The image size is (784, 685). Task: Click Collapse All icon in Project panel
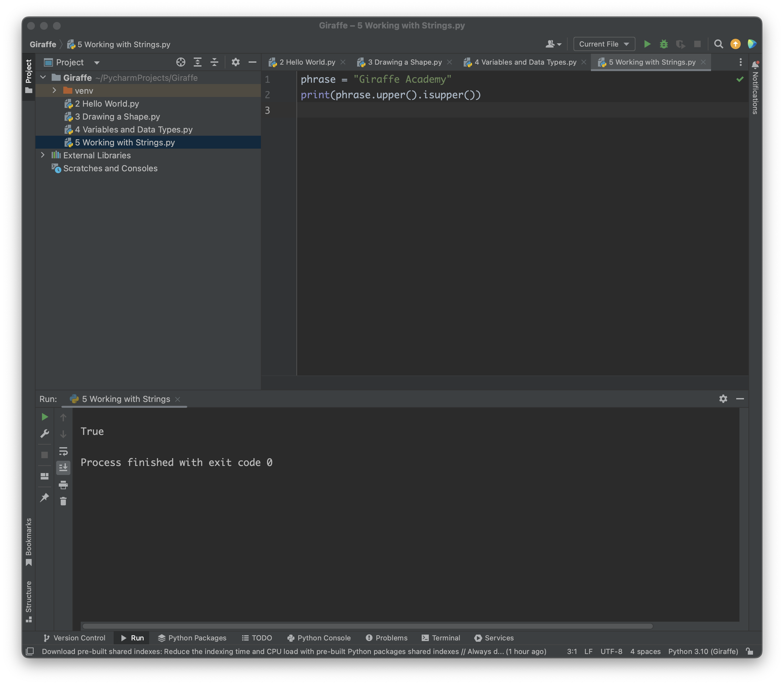214,62
